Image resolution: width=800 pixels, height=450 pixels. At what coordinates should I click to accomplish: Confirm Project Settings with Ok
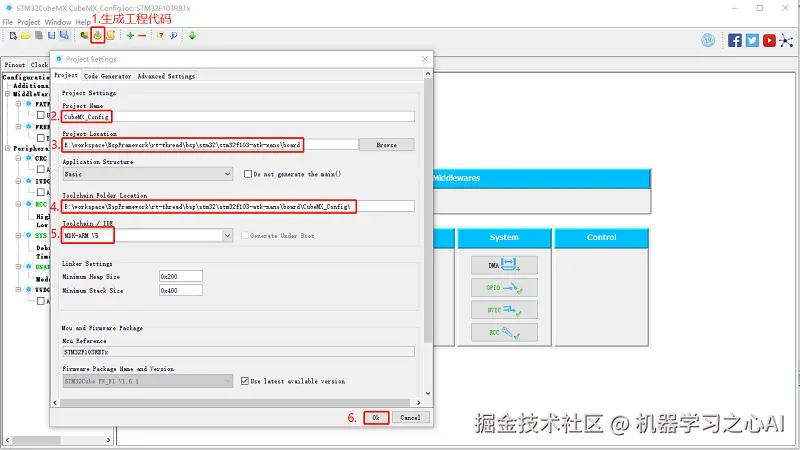(x=376, y=417)
